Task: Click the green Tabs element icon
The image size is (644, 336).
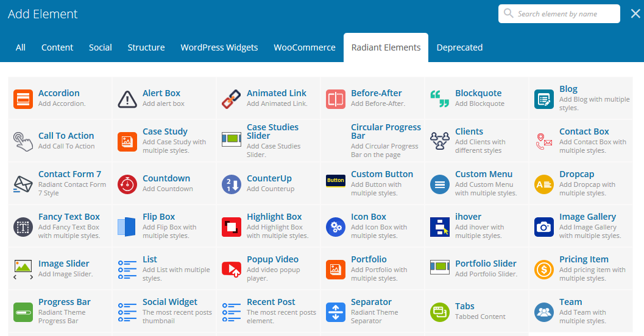Action: coord(440,312)
